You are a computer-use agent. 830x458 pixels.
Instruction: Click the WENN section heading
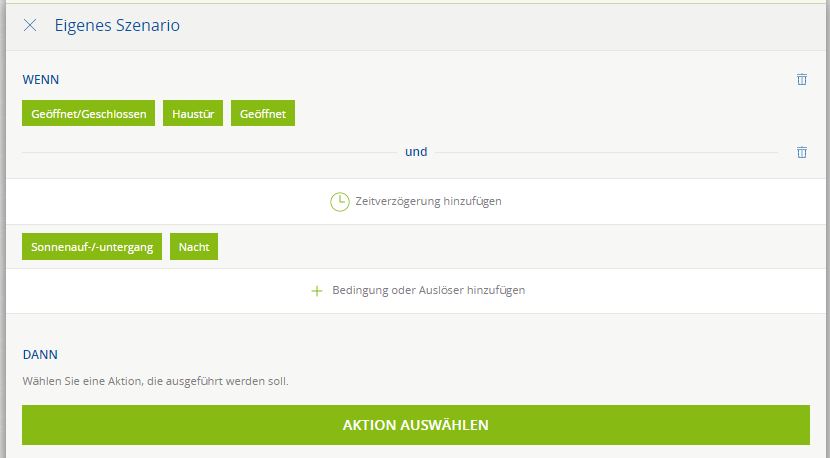[40, 79]
